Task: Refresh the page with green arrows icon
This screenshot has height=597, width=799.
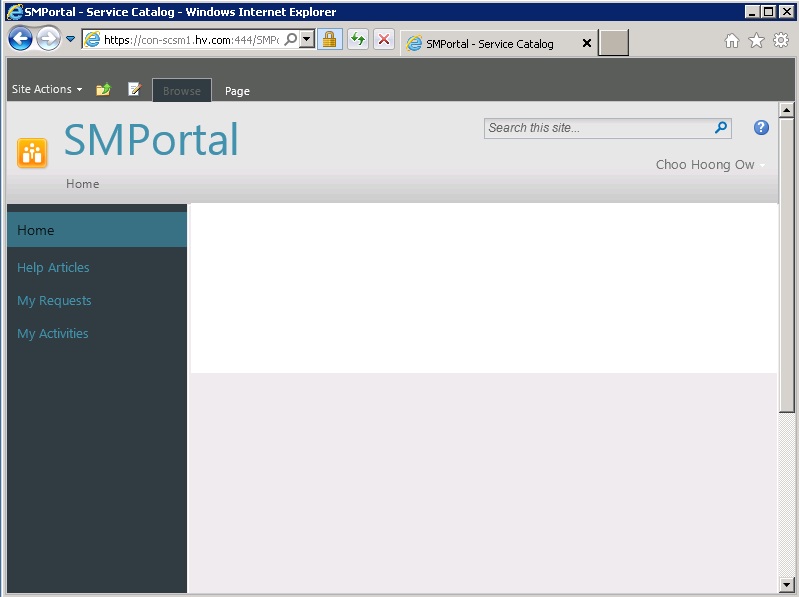Action: [x=358, y=39]
